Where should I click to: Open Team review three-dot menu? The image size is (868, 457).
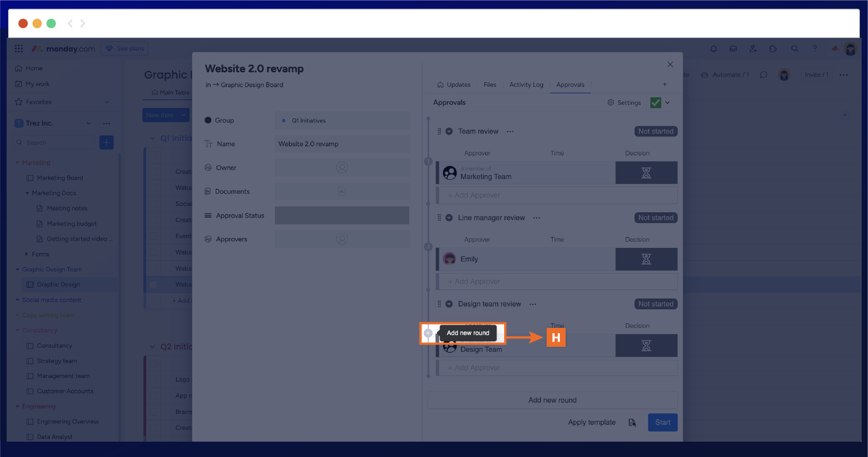point(510,131)
